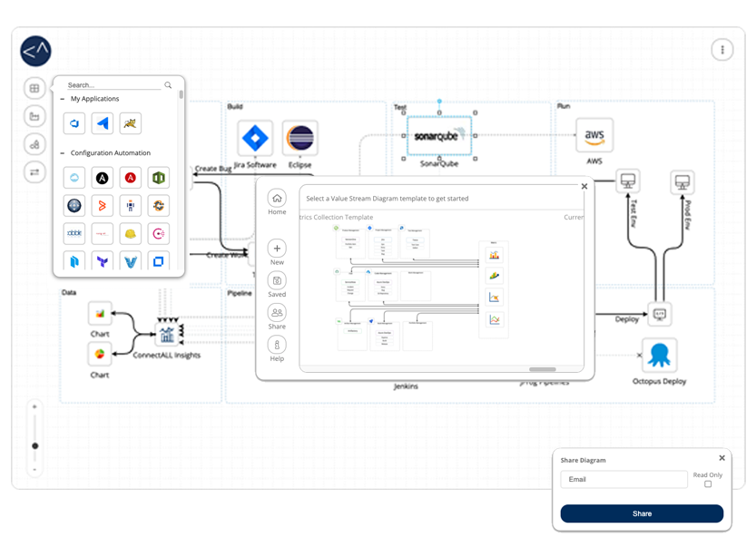Select the small robot icon in the palette
Image resolution: width=756 pixels, height=557 pixels.
[x=130, y=206]
